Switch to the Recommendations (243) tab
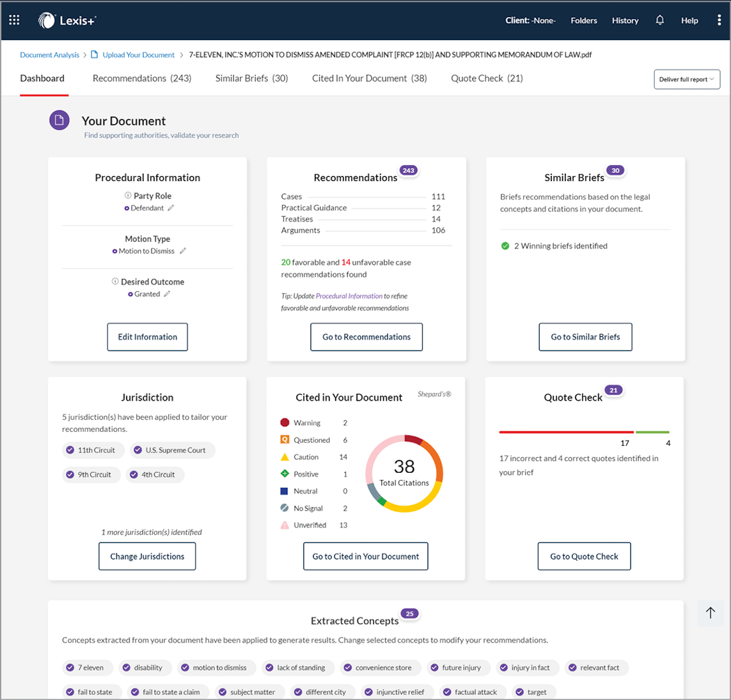731x700 pixels. 142,78
